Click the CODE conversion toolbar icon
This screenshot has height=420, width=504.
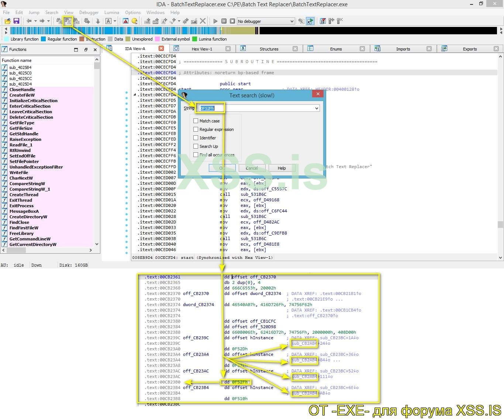(147, 21)
